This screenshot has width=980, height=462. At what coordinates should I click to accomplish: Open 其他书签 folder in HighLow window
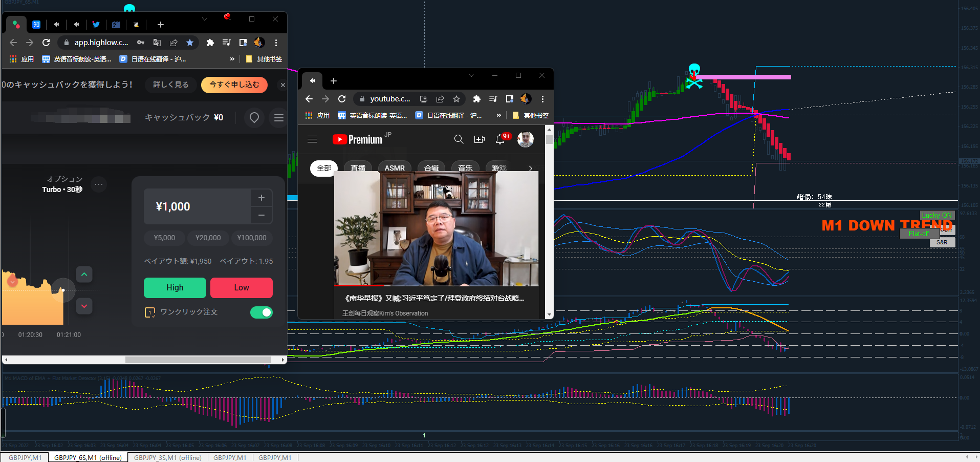(264, 59)
